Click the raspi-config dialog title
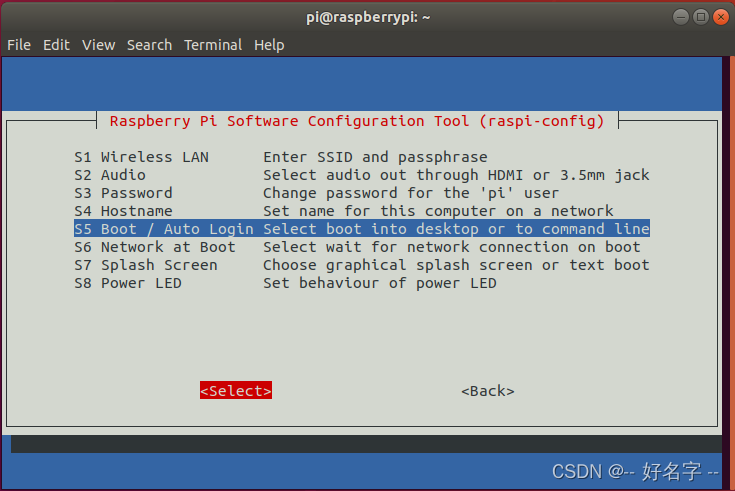735x491 pixels. pyautogui.click(x=357, y=121)
